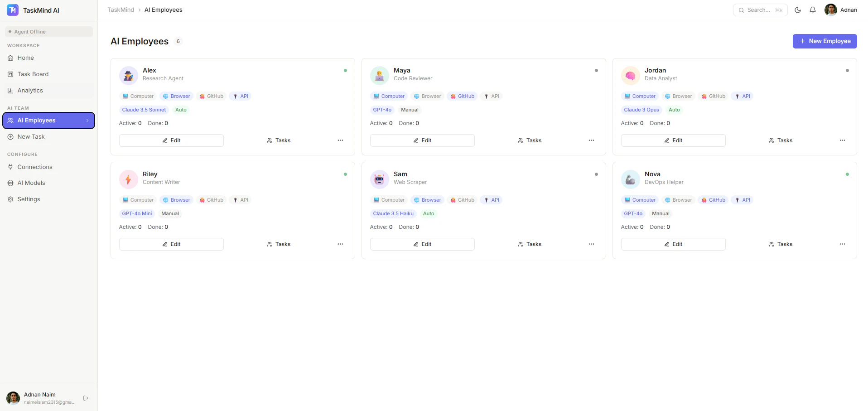Click the New Employee button

(825, 41)
